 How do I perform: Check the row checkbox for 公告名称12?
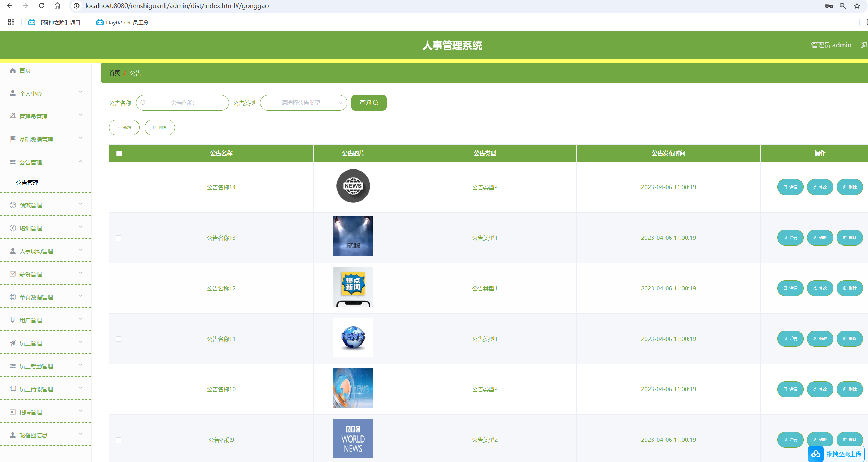(x=118, y=288)
